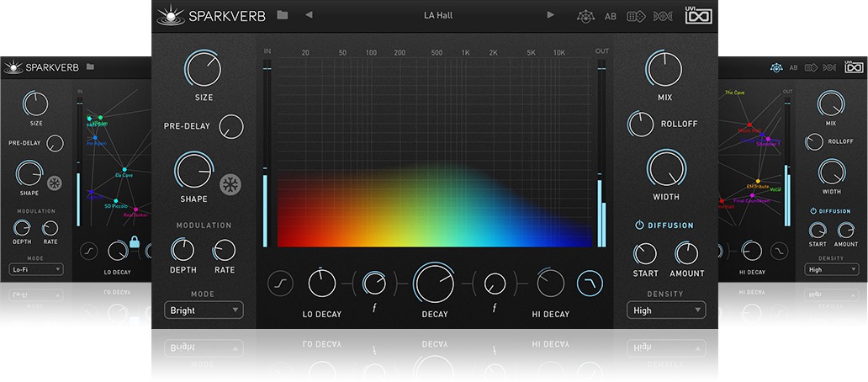Open the Preset Voyager icon in center window
The height and width of the screenshot is (382, 868).
(585, 16)
